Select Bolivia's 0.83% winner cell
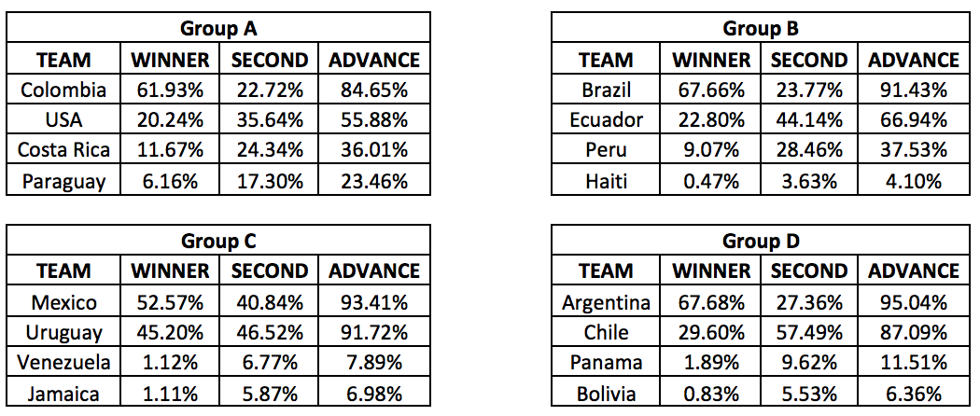The height and width of the screenshot is (416, 980). tap(711, 392)
